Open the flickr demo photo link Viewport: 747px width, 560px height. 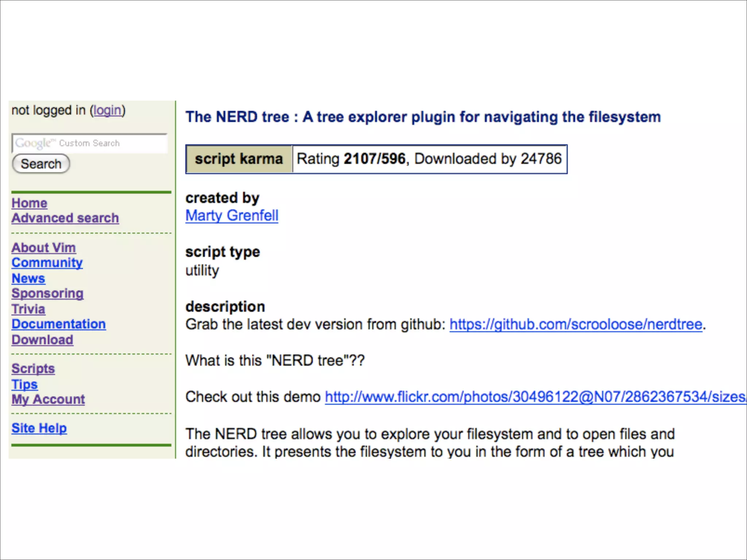(x=535, y=397)
